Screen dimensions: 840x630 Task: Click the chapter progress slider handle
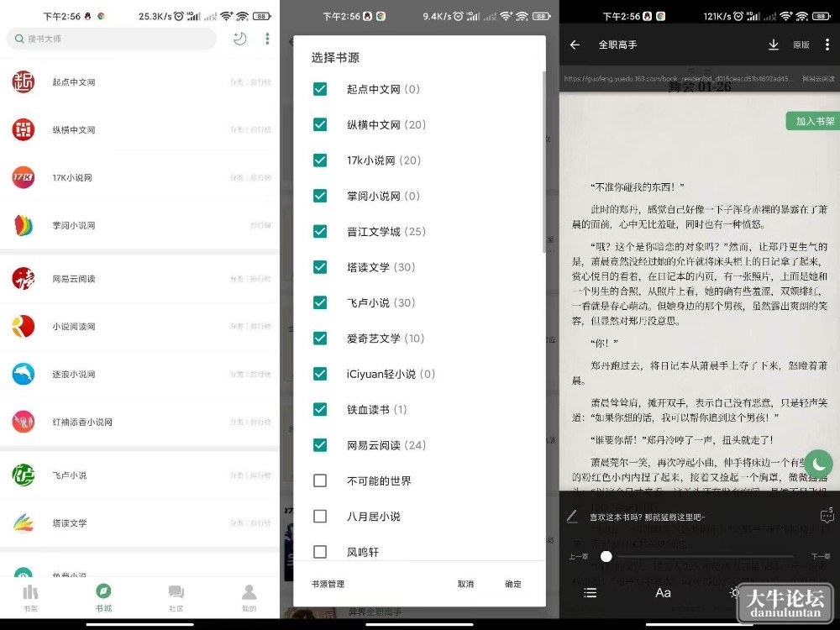coord(606,557)
